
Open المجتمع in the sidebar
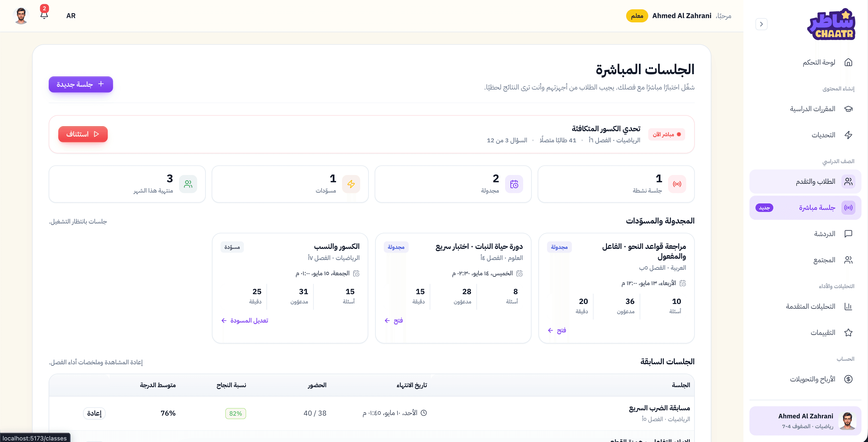[805, 260]
